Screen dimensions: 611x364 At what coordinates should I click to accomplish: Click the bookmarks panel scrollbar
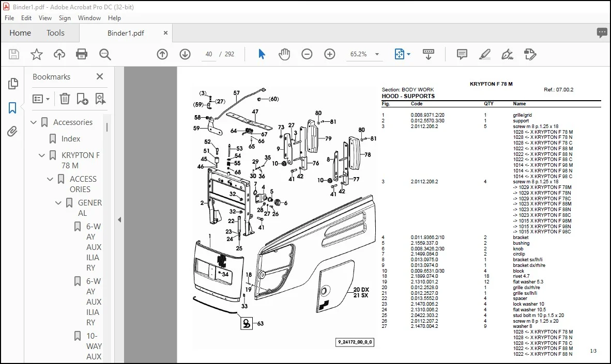pyautogui.click(x=107, y=127)
